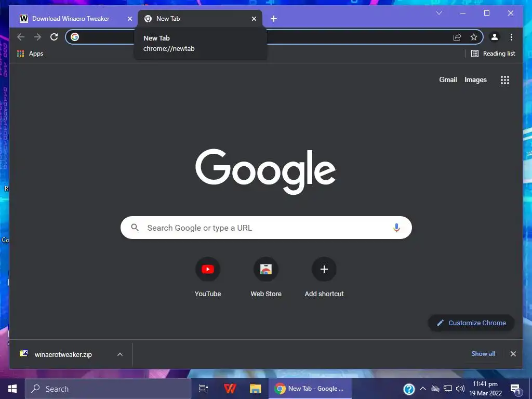Click the Google icon in address bar
Viewport: 532px width, 399px height.
(75, 37)
